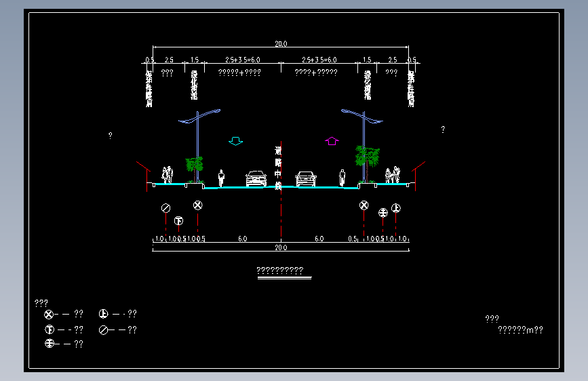Click the circled T symbol in the legend
This screenshot has width=588, height=381.
tap(50, 329)
